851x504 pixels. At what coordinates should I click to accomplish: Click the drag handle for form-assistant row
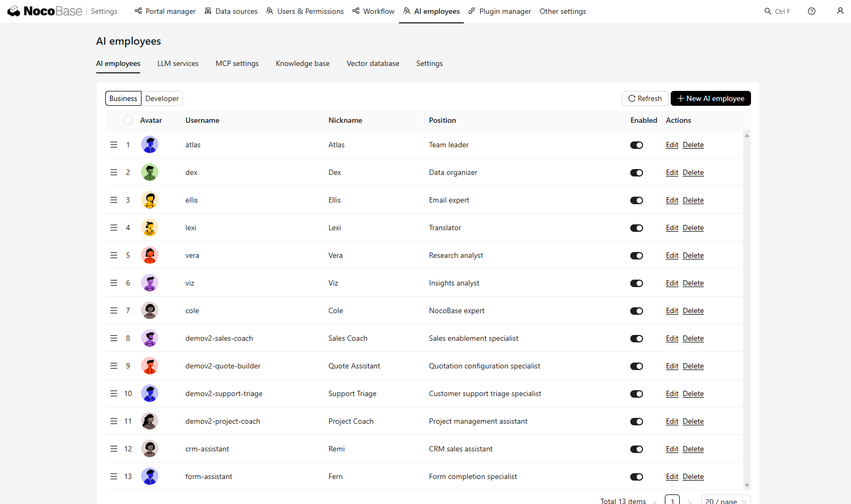pyautogui.click(x=114, y=476)
